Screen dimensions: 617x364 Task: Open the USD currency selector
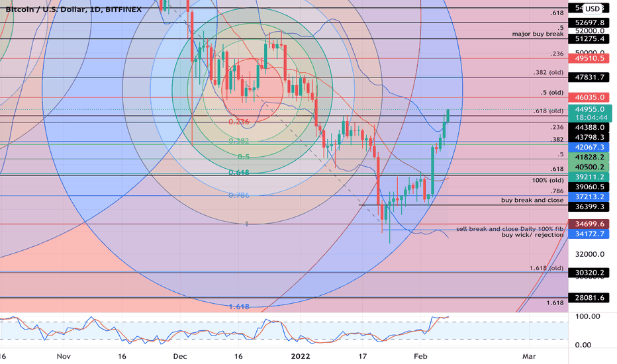593,9
